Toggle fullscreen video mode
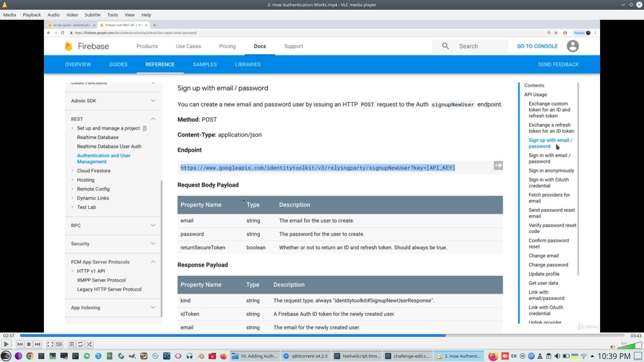Screen dimensions: 644x362 point(50,344)
